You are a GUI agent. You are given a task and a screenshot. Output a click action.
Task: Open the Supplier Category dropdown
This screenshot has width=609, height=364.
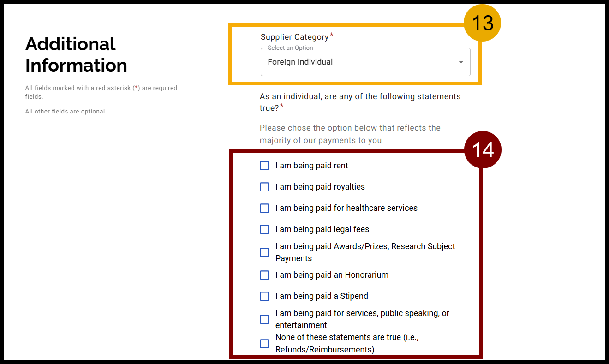365,62
